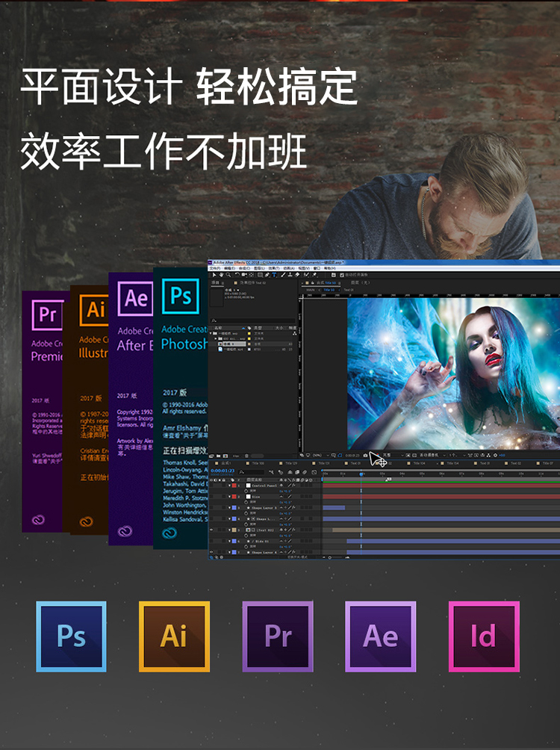The width and height of the screenshot is (560, 750).
Task: Select the Pan Behind anchor point tool
Action: pyautogui.click(x=252, y=275)
